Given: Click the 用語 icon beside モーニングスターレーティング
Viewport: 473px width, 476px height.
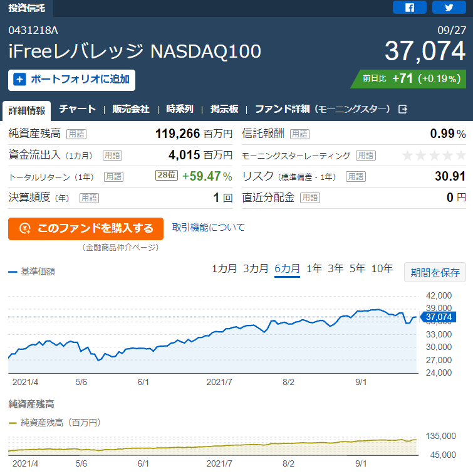Looking at the screenshot, I should (x=366, y=156).
